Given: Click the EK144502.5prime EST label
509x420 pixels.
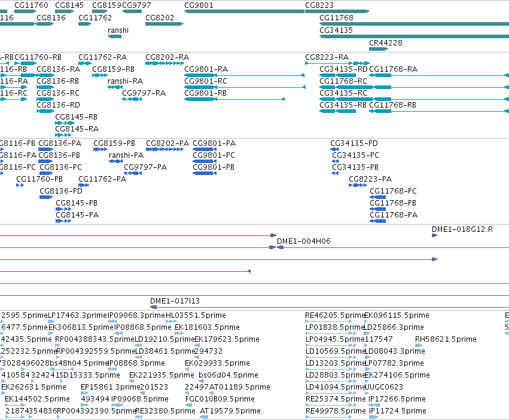Looking at the screenshot, I should (37, 399).
